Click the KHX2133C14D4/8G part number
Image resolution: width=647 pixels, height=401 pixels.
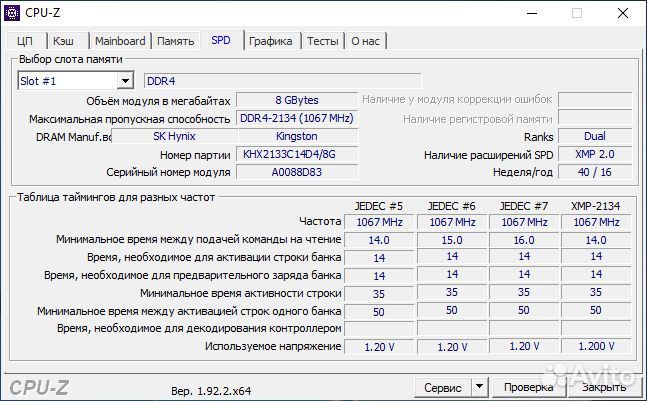pyautogui.click(x=297, y=154)
